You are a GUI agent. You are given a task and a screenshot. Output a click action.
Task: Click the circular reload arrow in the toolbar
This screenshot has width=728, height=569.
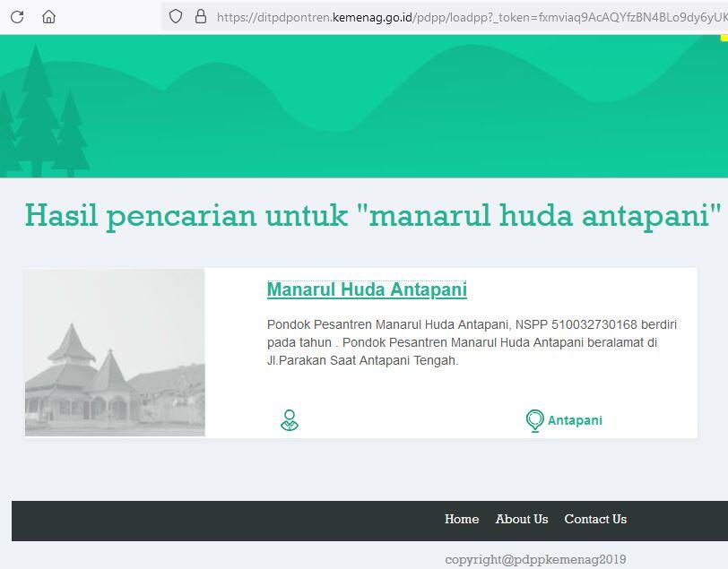[x=16, y=15]
